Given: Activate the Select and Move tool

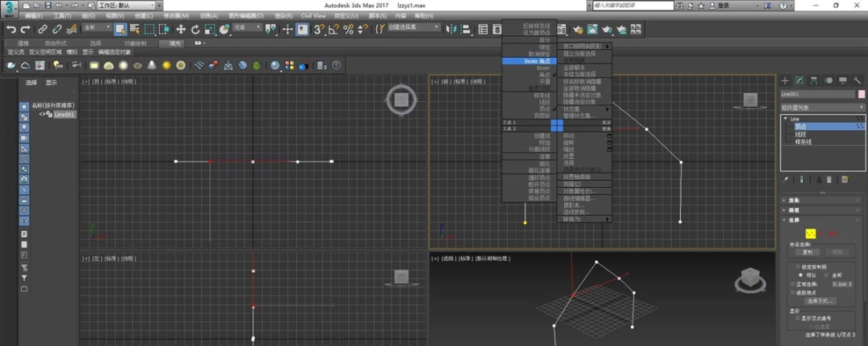Looking at the screenshot, I should click(x=181, y=29).
